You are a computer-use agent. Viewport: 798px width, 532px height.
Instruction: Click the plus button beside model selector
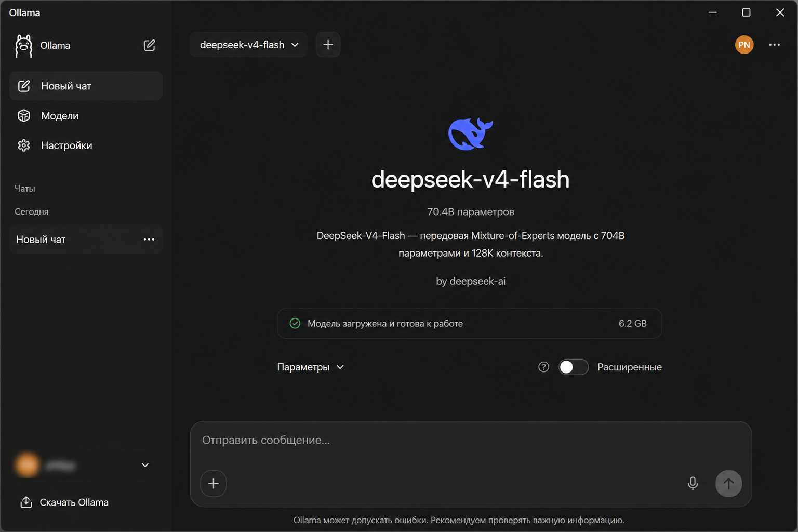coord(328,45)
